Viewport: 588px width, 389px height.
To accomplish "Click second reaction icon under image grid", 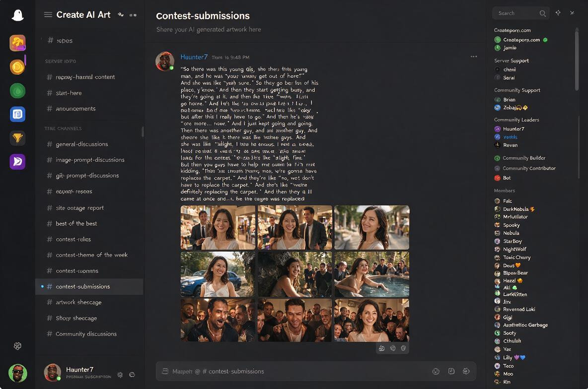I will pos(393,348).
